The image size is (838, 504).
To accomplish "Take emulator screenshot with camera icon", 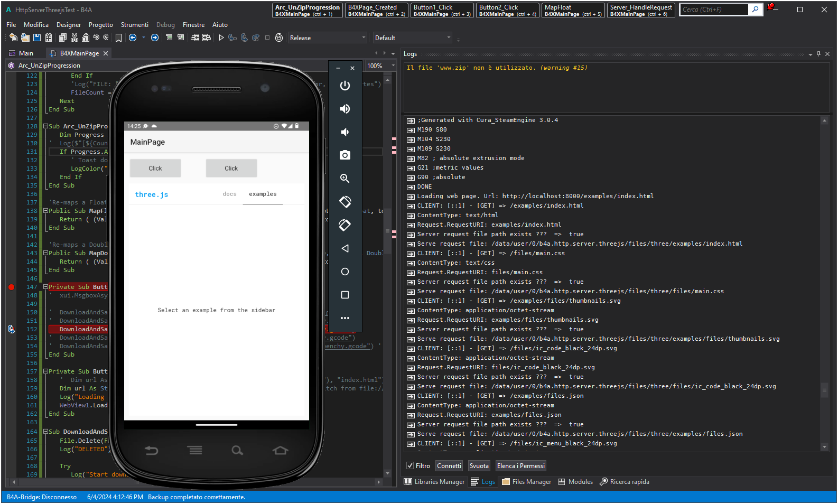I will (x=345, y=155).
